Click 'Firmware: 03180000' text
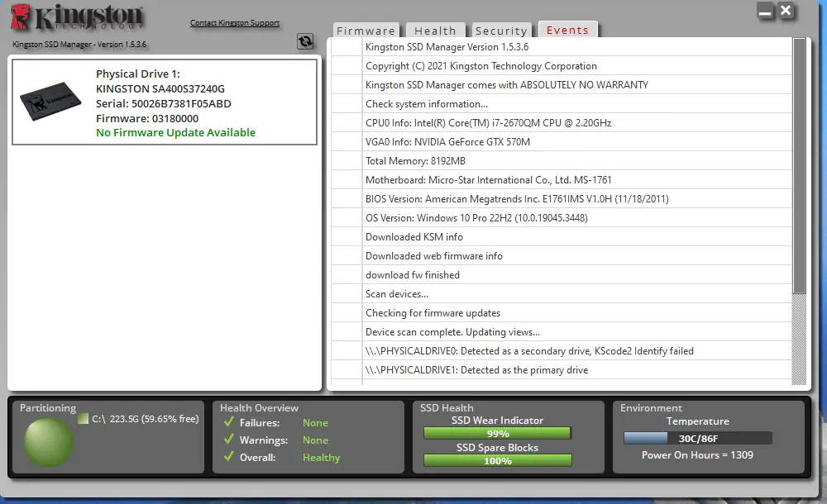 point(147,119)
